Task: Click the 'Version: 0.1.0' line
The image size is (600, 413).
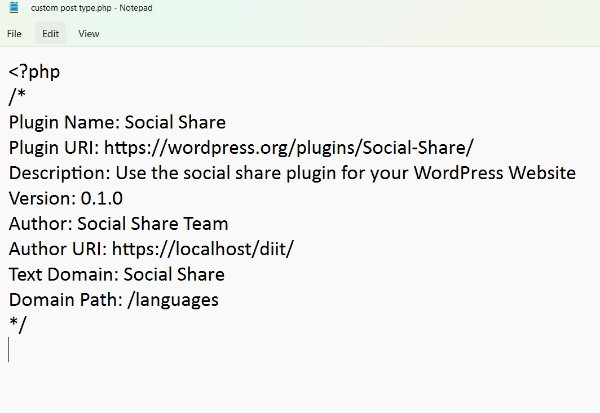Action: (x=66, y=198)
